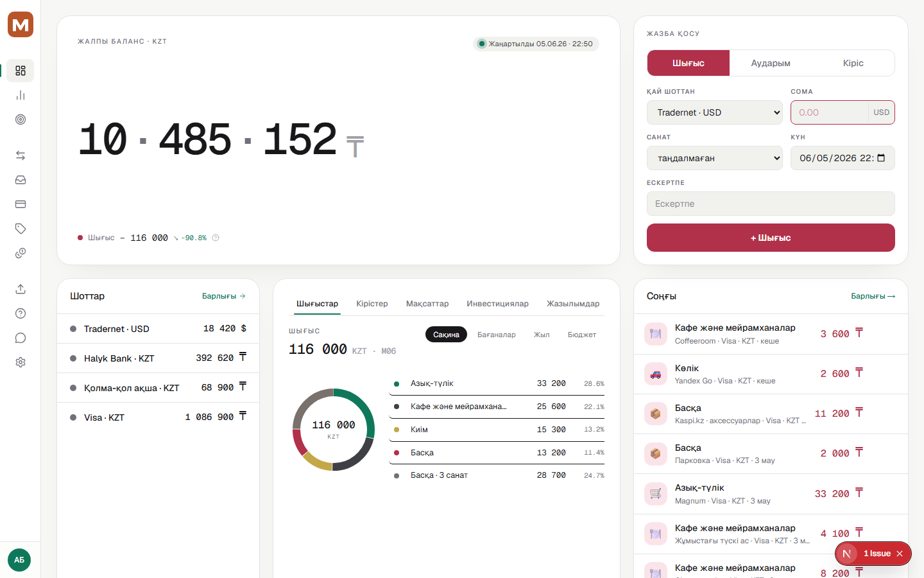Open the Жазылымдар tab
The width and height of the screenshot is (924, 578).
pyautogui.click(x=573, y=304)
